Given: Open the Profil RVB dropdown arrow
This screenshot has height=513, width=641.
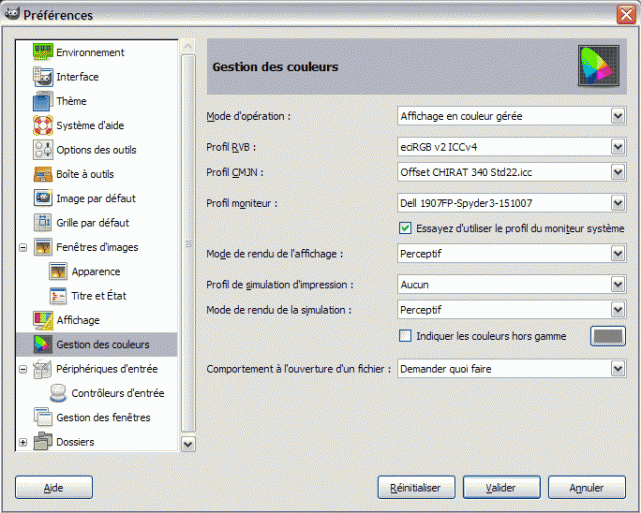Looking at the screenshot, I should (618, 147).
